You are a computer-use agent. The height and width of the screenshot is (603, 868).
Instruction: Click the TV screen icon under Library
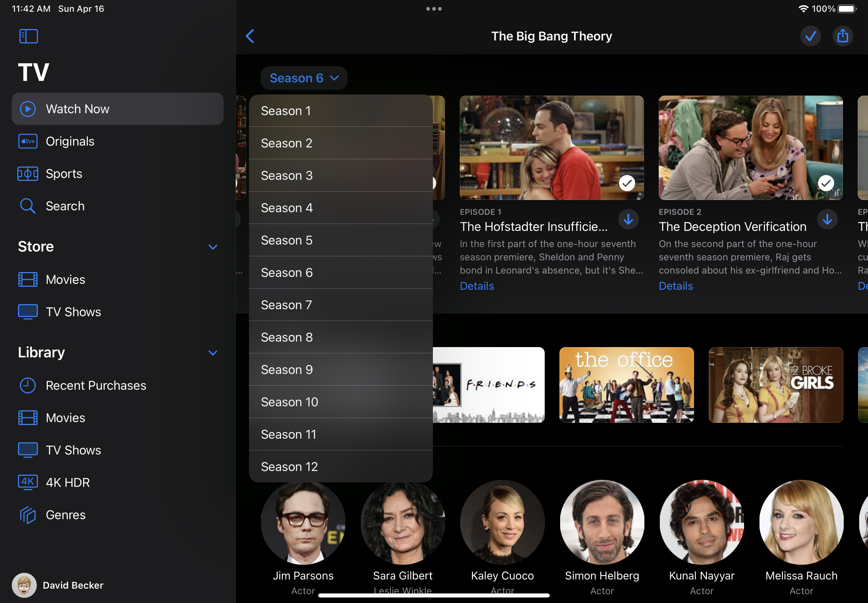pos(28,450)
